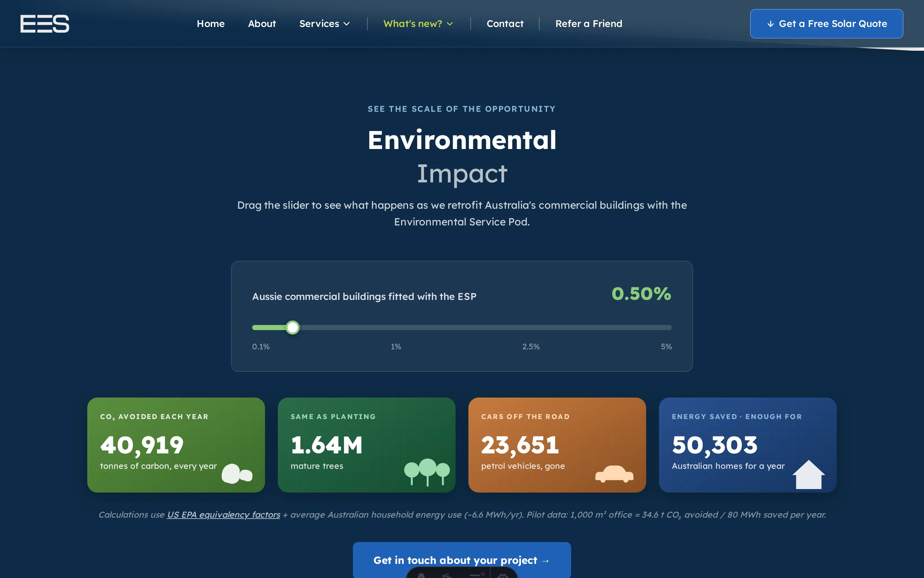
Task: Click the 1% slider scale label
Action: [396, 347]
